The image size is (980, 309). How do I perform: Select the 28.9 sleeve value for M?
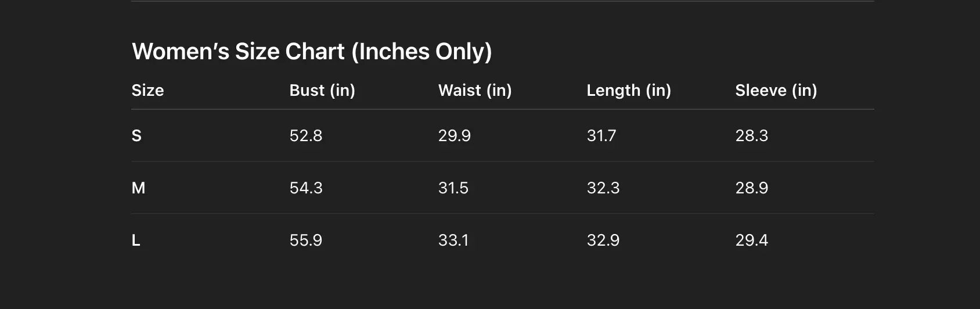[x=752, y=188]
